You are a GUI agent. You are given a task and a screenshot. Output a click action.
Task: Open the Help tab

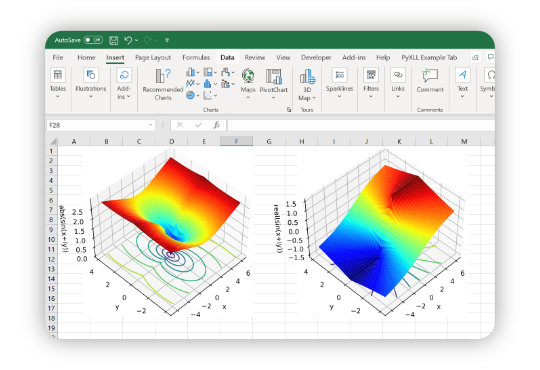click(383, 57)
